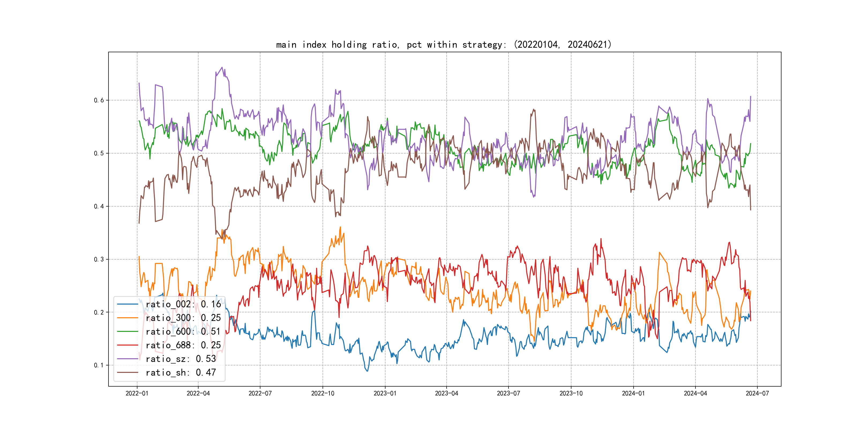Click the 2024-07 x-axis tick label
868x434 pixels.
point(757,393)
